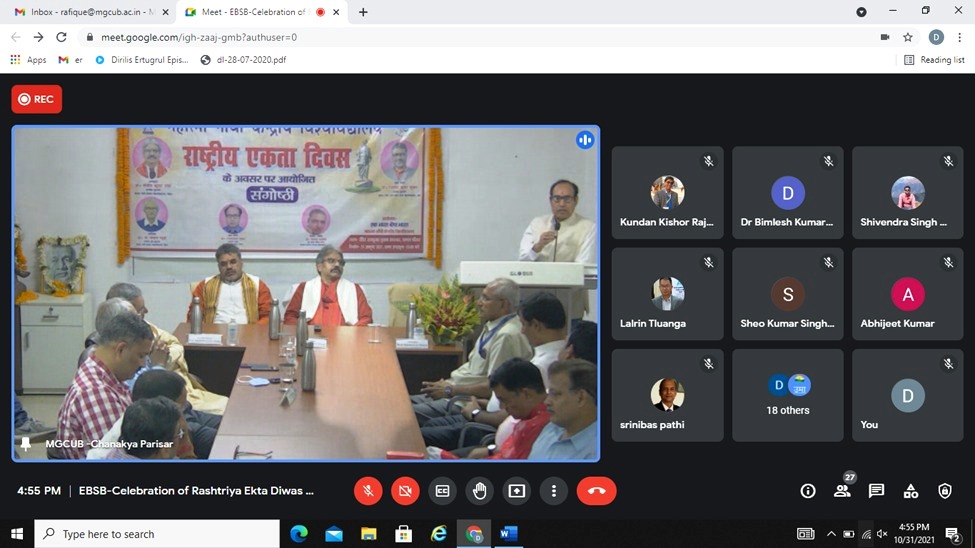Screen dimensions: 975x548
Task: Open the Reading list
Action: click(x=934, y=60)
